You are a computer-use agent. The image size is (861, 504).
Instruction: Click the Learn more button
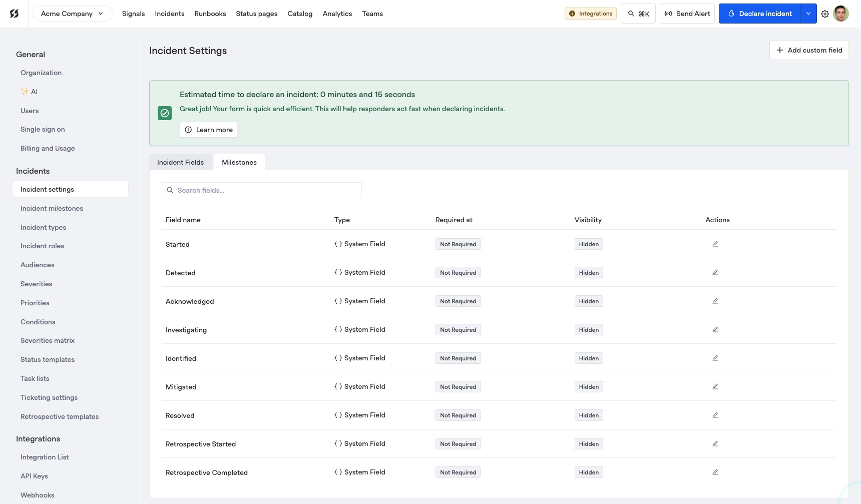[208, 130]
